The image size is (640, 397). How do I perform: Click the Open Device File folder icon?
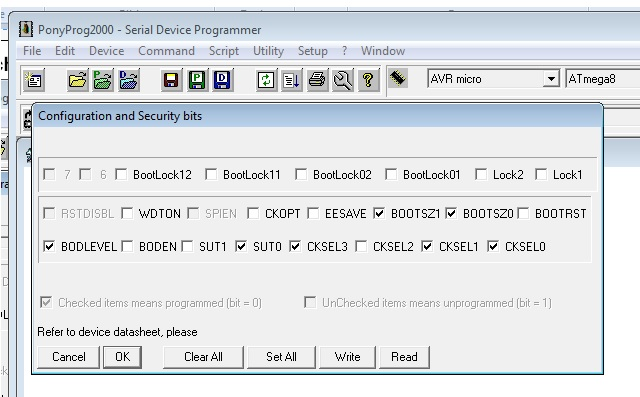coord(77,80)
